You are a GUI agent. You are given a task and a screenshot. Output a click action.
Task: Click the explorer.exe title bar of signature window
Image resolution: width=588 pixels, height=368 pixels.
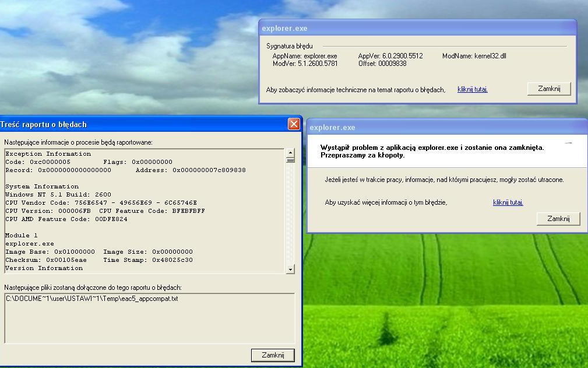tap(417, 28)
